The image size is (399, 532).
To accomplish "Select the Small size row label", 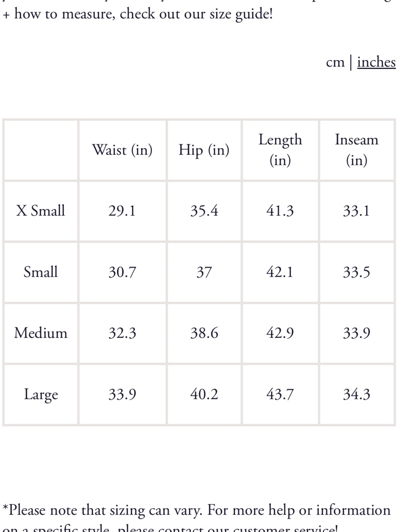I will coord(41,272).
